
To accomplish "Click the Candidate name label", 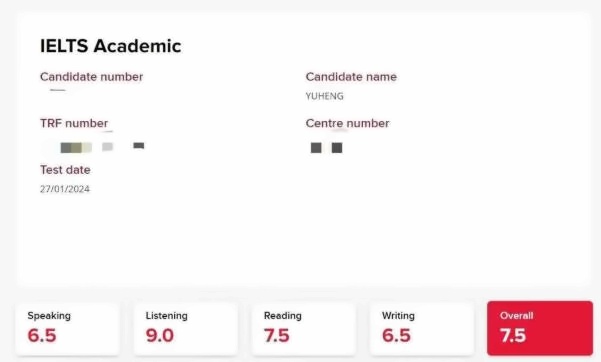I will tap(351, 77).
